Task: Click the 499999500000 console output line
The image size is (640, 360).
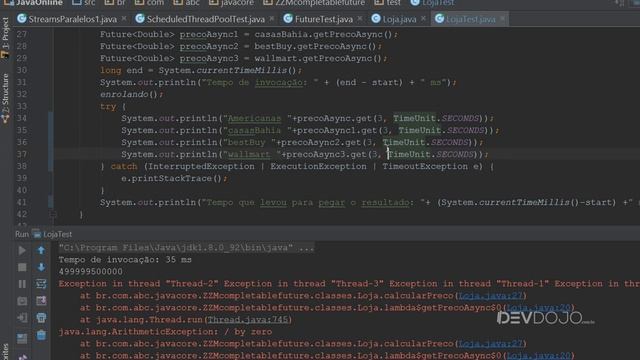Action: tap(90, 271)
